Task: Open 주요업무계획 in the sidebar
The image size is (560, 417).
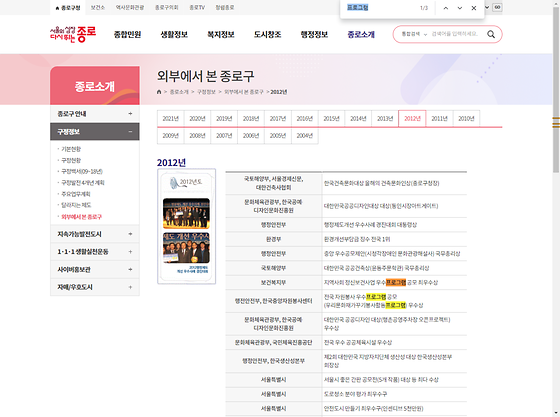Action: (x=76, y=194)
